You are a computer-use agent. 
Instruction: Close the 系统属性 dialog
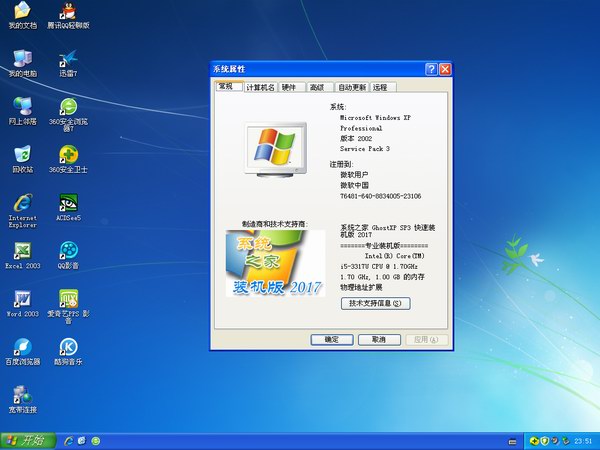pyautogui.click(x=445, y=69)
